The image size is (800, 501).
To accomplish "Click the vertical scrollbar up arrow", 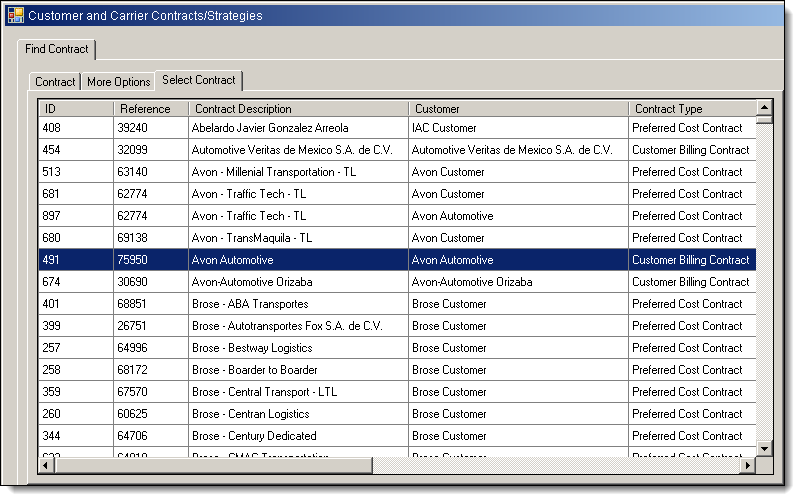I will [764, 107].
